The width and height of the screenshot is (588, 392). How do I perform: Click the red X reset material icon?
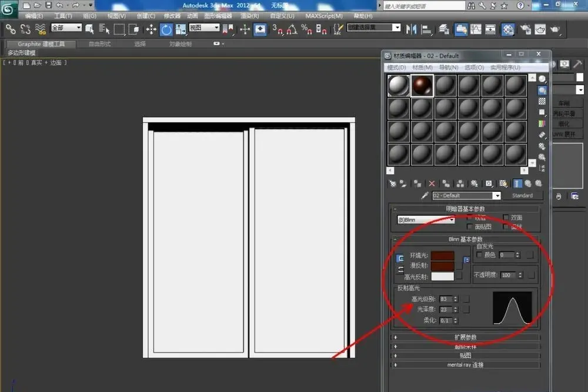click(432, 184)
